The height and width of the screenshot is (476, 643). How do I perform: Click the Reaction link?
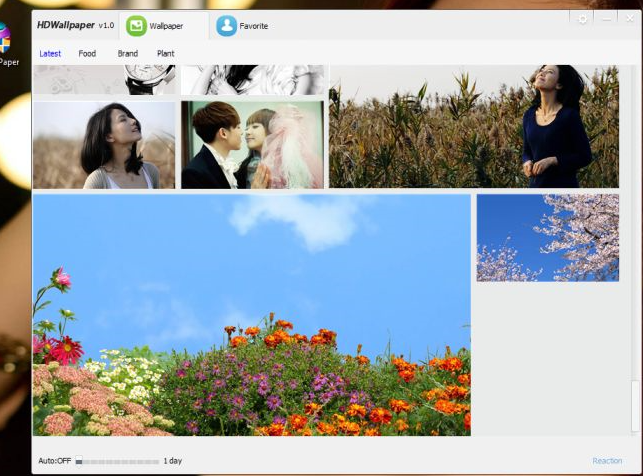coord(607,461)
